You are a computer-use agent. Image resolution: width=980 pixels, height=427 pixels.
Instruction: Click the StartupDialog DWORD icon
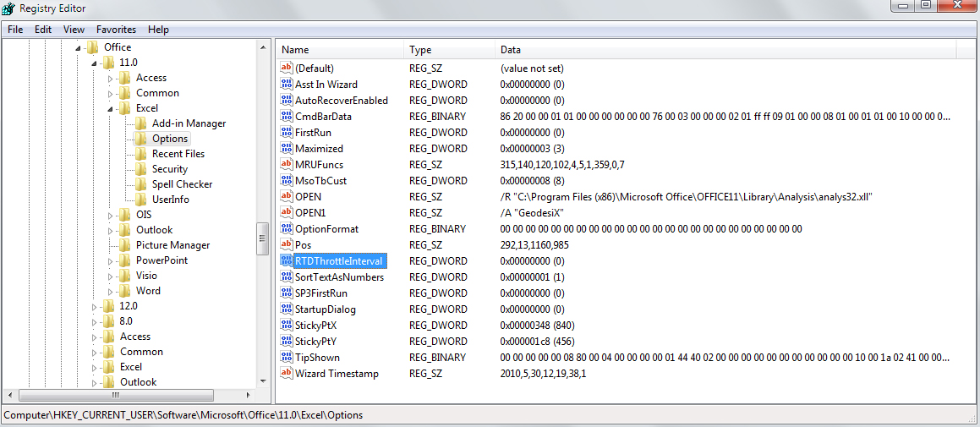287,309
